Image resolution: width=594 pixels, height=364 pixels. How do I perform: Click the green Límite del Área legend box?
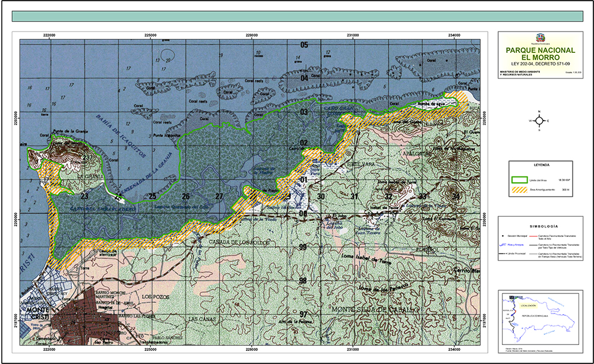[520, 178]
